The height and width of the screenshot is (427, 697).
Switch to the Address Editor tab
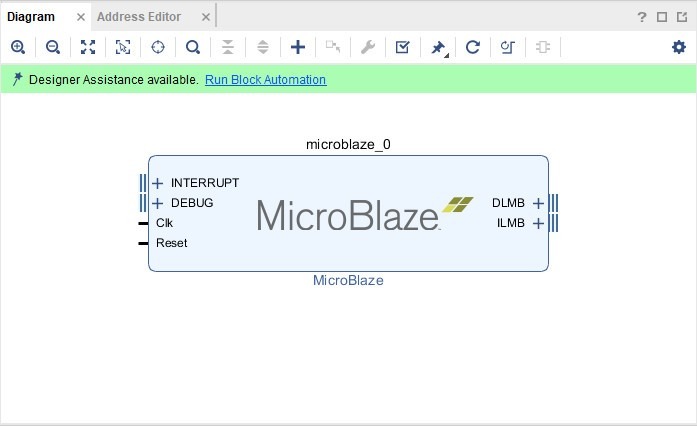pyautogui.click(x=139, y=17)
